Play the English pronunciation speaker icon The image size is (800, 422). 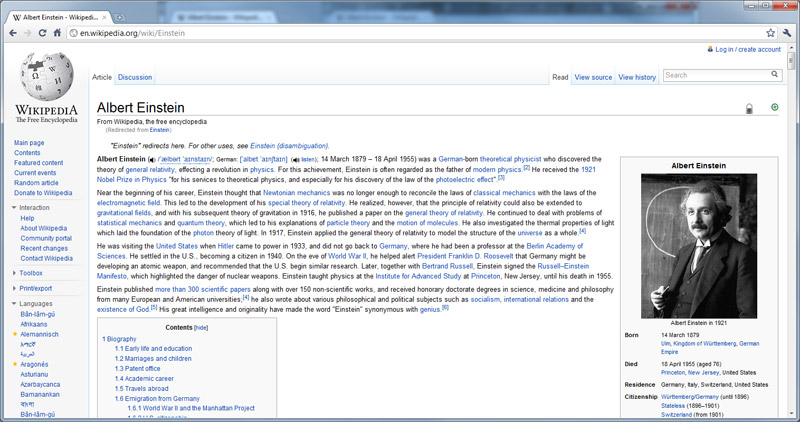(x=151, y=159)
